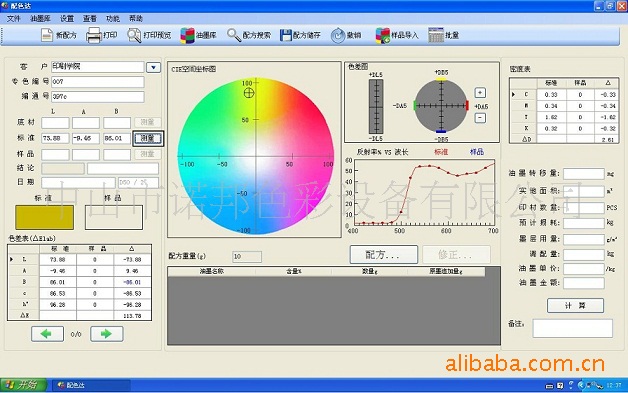628x393 pixels.
Task: Click the system tray clock
Action: [614, 385]
